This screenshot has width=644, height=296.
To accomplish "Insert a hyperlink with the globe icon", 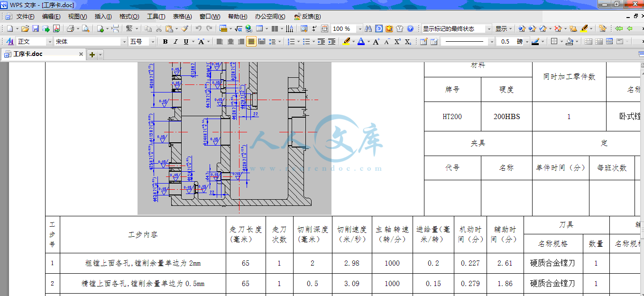I will [248, 28].
